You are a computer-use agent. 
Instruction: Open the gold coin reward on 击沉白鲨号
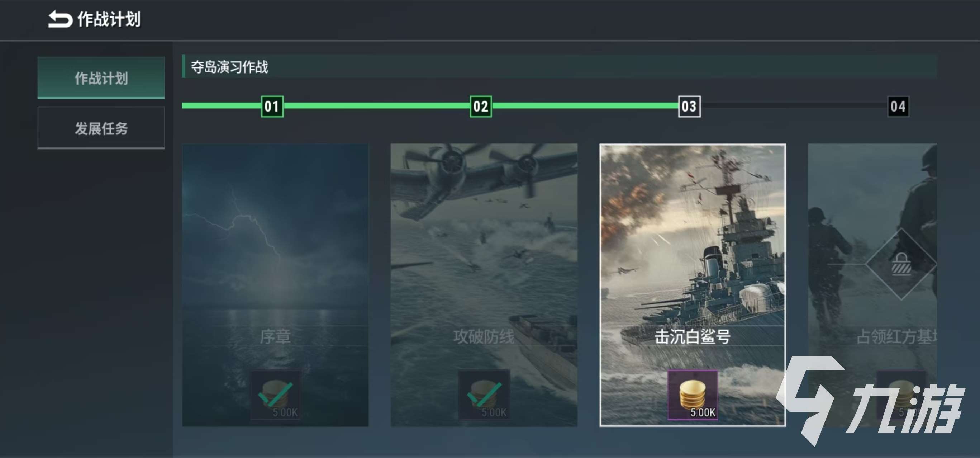pos(693,395)
